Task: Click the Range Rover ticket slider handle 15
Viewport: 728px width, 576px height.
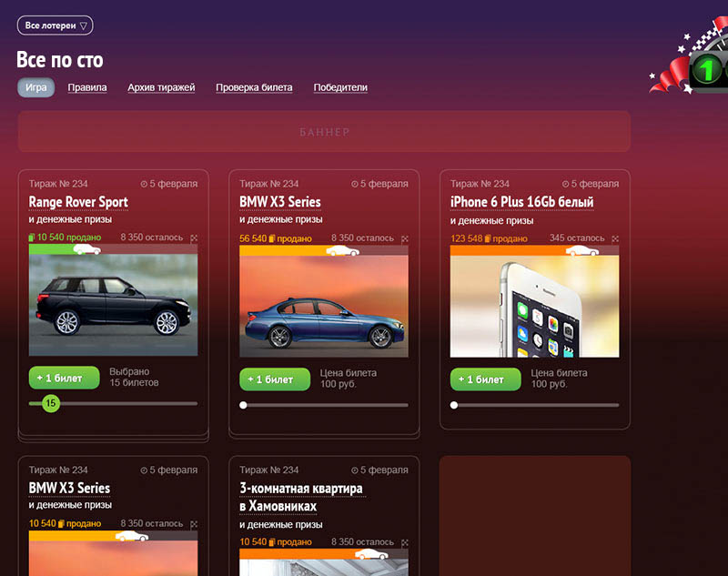Action: (x=51, y=403)
